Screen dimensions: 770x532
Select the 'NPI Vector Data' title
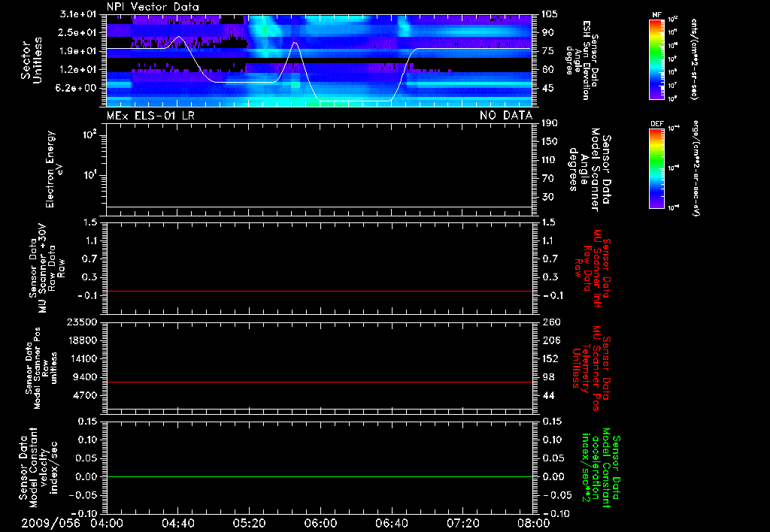click(153, 7)
